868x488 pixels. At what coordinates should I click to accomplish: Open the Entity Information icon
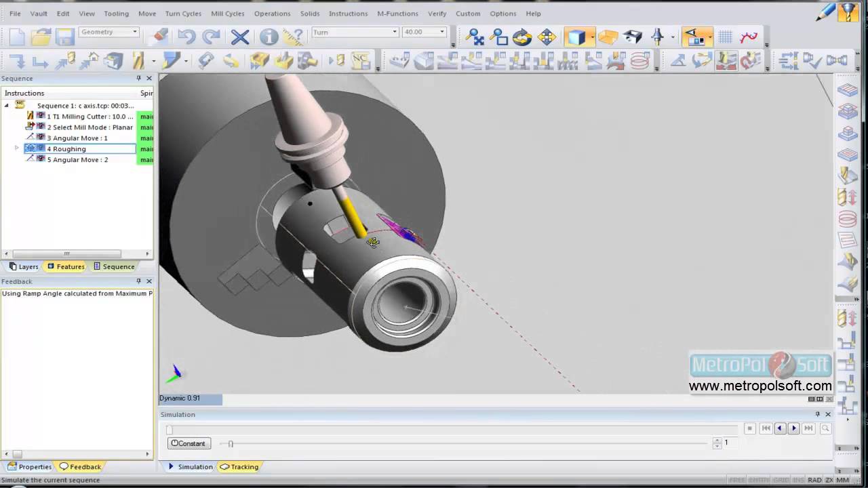[x=269, y=37]
